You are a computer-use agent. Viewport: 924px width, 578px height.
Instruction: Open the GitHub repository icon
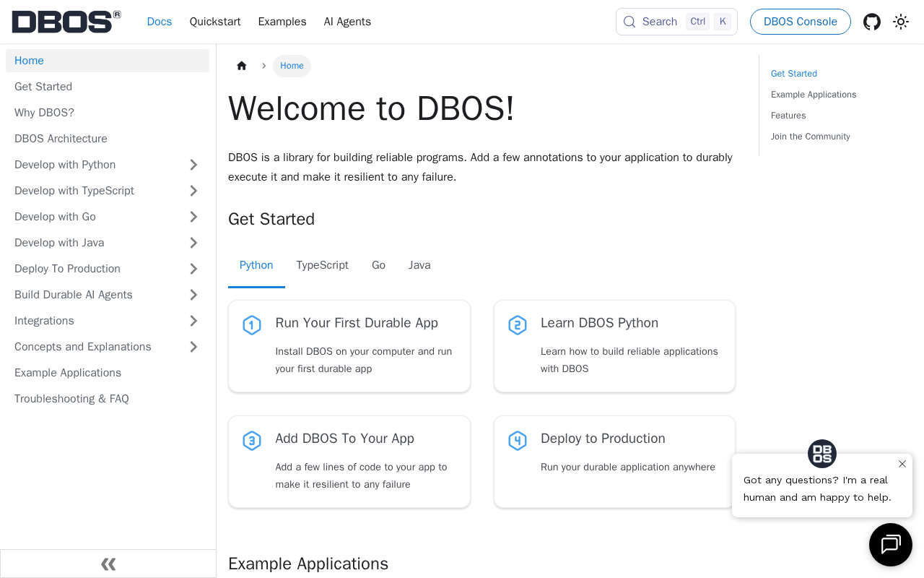(872, 22)
